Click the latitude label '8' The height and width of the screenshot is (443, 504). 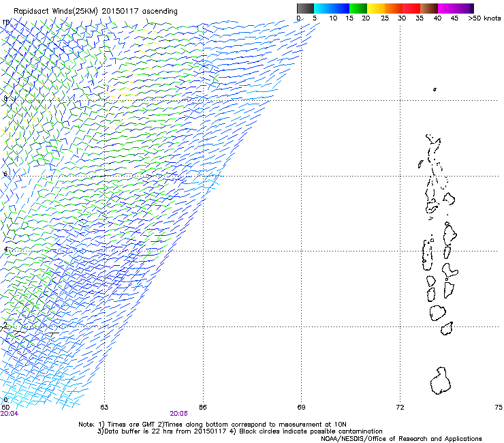point(5,98)
